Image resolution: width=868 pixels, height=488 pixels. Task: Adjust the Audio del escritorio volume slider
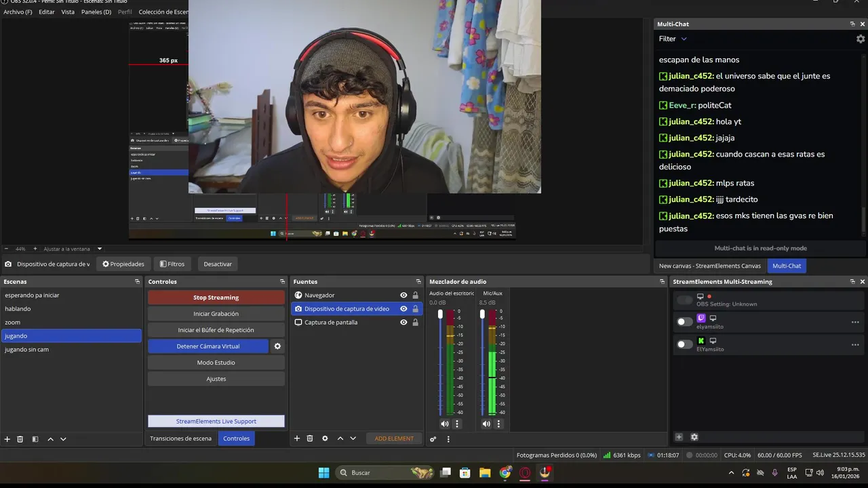[440, 314]
